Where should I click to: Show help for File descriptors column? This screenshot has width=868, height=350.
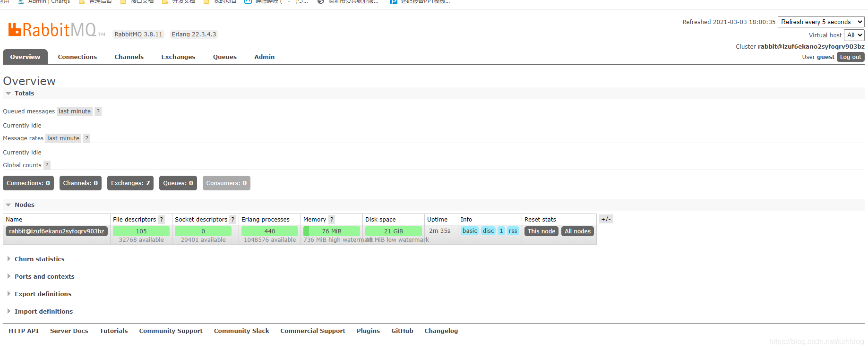point(161,220)
